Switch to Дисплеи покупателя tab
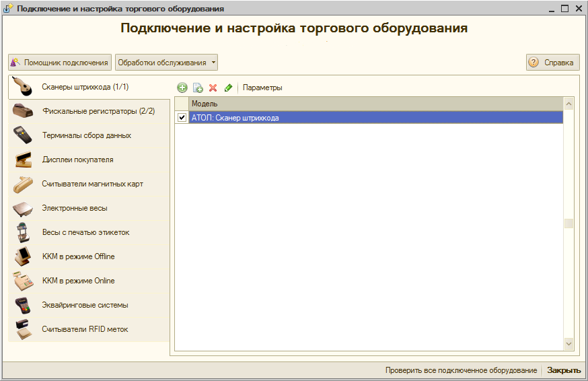This screenshot has height=381, width=588. click(77, 160)
